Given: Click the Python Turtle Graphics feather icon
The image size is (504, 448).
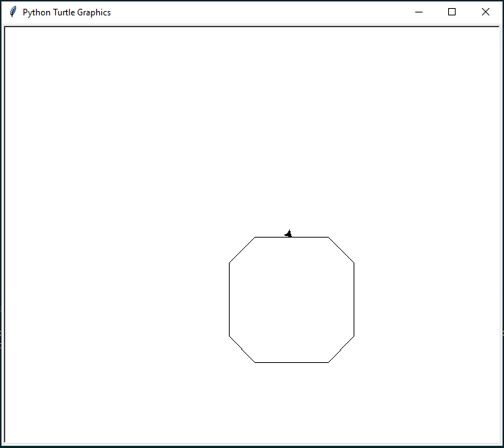Looking at the screenshot, I should tap(13, 12).
